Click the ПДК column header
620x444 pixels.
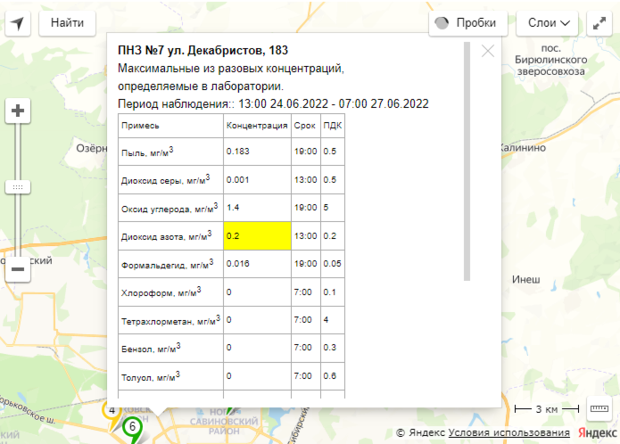[x=331, y=126]
